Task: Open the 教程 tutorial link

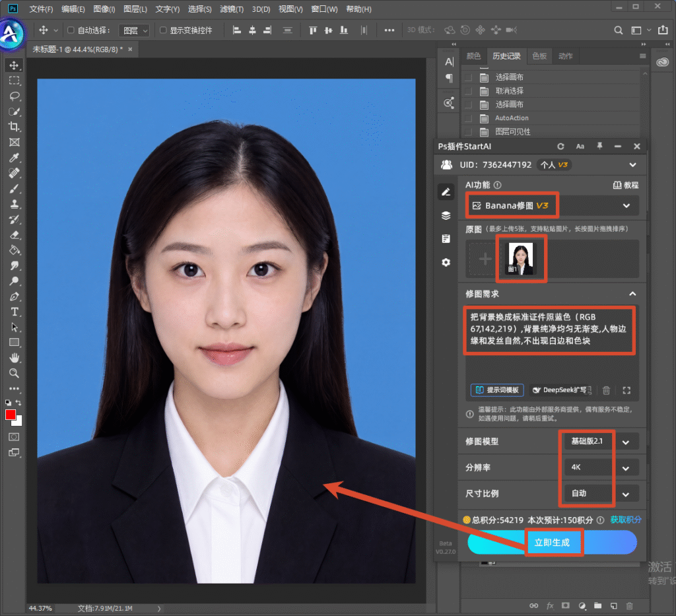Action: [626, 185]
